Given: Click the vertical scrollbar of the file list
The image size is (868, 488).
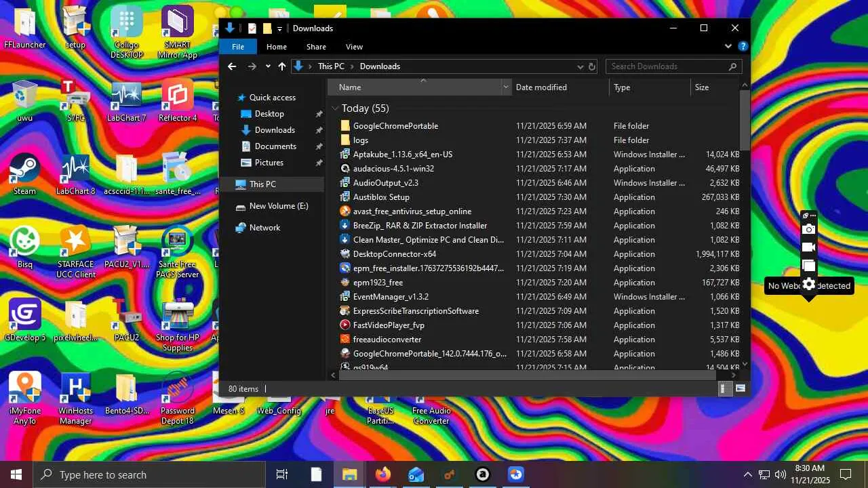Looking at the screenshot, I should click(745, 120).
